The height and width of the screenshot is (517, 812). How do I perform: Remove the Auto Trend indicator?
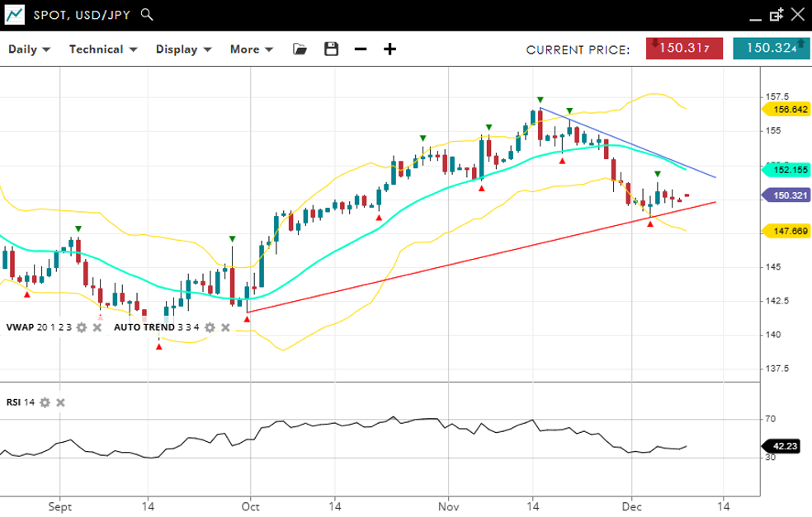tap(225, 327)
